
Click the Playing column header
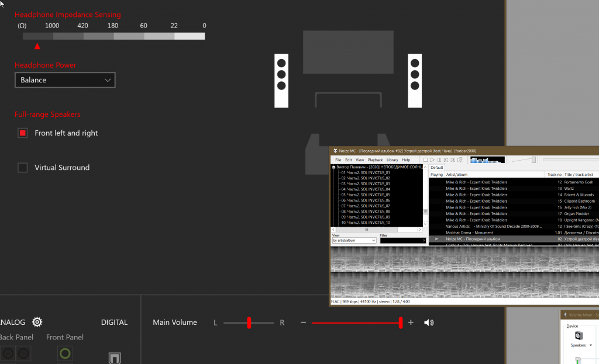436,174
